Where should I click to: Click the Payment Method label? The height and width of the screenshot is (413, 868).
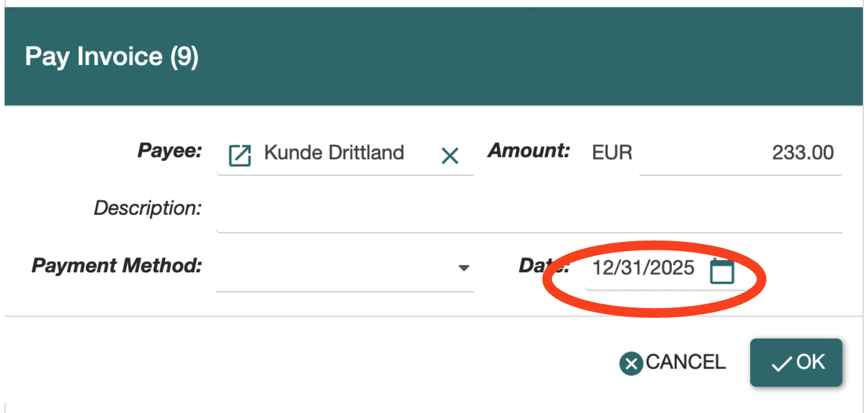pyautogui.click(x=117, y=266)
